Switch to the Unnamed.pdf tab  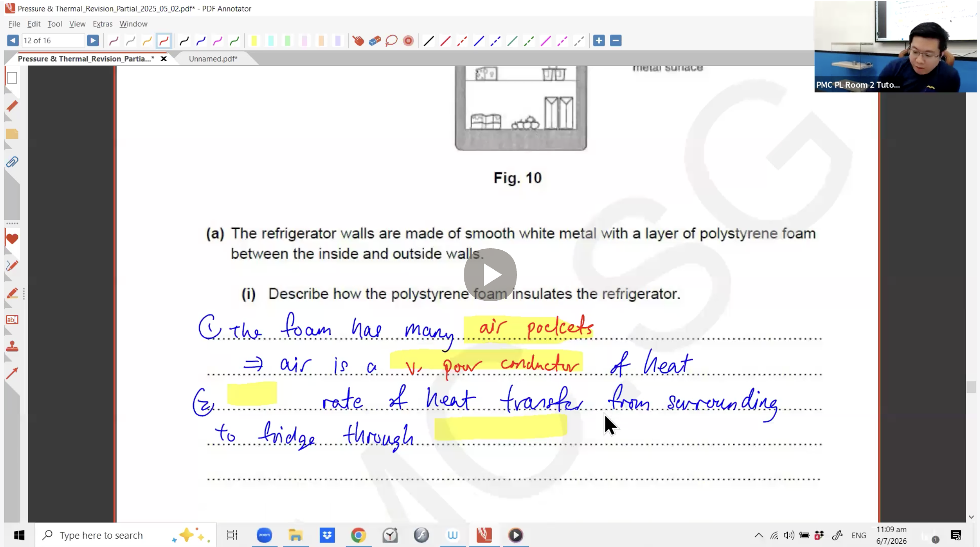coord(213,59)
